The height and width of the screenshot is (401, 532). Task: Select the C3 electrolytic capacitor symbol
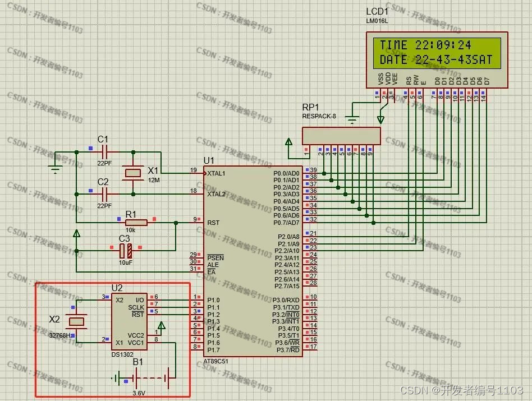click(126, 251)
